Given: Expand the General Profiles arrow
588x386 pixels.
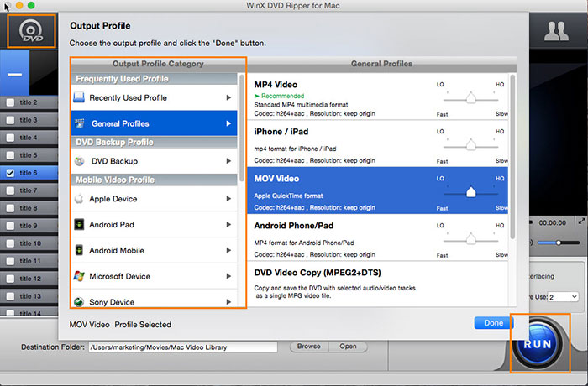Looking at the screenshot, I should (228, 123).
